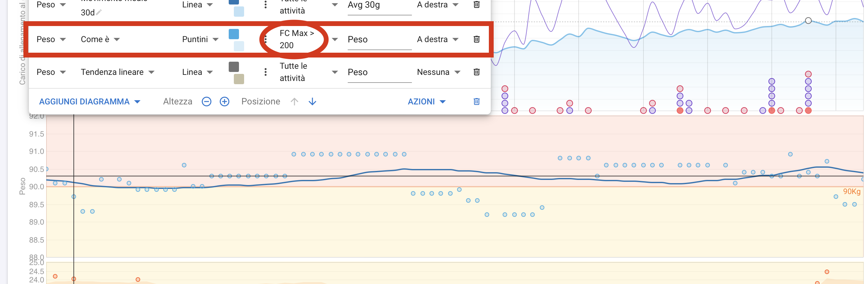This screenshot has height=284, width=868.
Task: Delete the FC Max > 200 Peso row
Action: point(476,39)
